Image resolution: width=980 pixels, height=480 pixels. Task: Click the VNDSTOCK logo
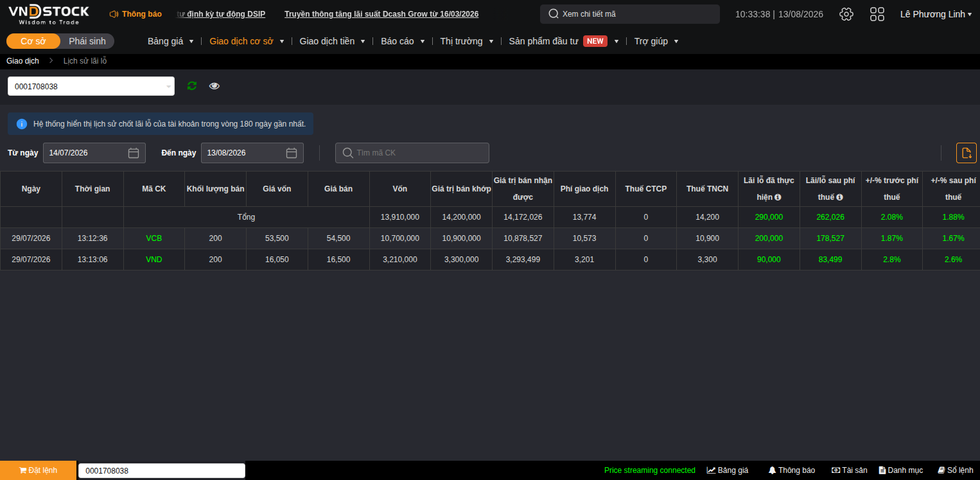click(x=48, y=14)
